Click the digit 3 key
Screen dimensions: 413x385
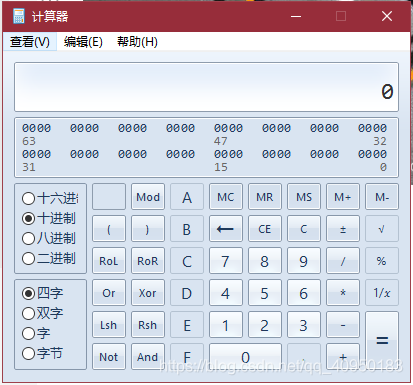pyautogui.click(x=304, y=325)
